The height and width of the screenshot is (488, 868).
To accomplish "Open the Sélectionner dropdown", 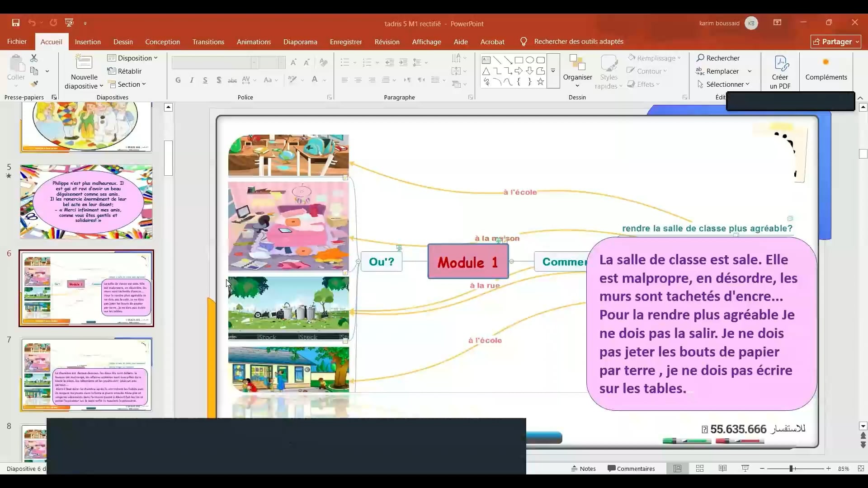I will pyautogui.click(x=724, y=84).
